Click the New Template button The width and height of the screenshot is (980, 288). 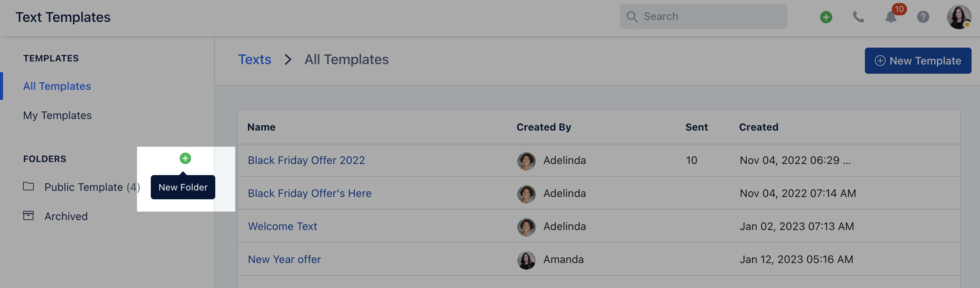pos(918,61)
